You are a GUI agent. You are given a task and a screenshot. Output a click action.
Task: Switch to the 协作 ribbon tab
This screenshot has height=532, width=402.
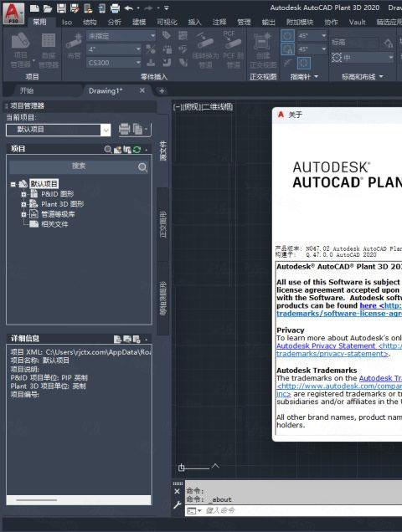(x=331, y=23)
